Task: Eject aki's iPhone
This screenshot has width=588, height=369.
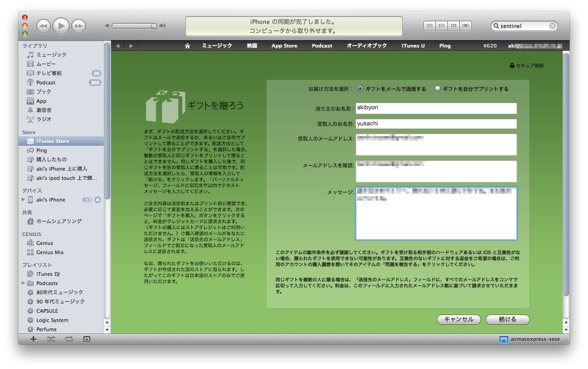Action: 98,200
